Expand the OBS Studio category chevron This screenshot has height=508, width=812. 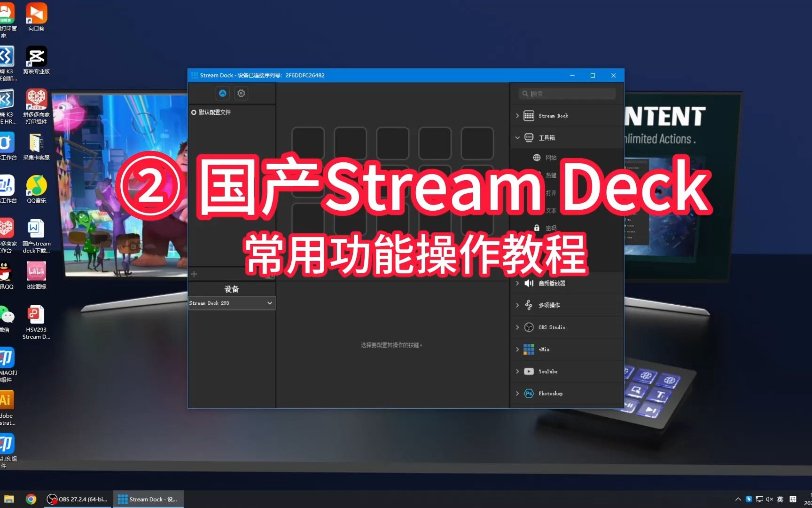pyautogui.click(x=517, y=327)
